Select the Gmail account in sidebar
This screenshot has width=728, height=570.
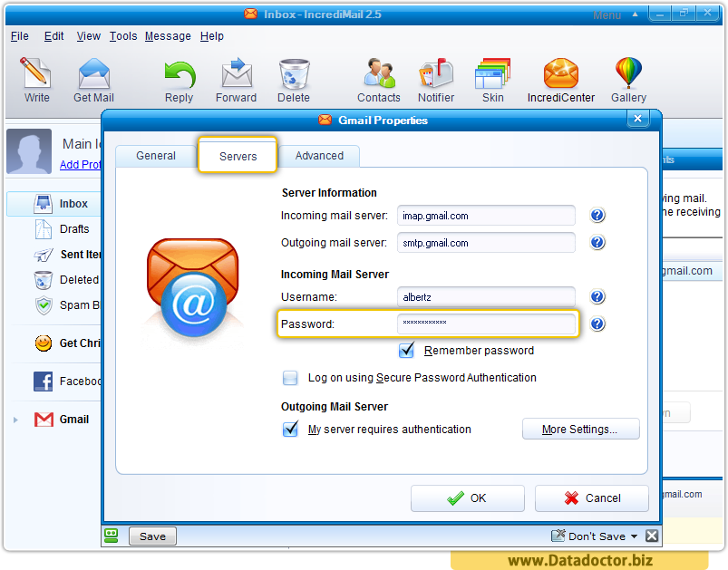coord(62,420)
